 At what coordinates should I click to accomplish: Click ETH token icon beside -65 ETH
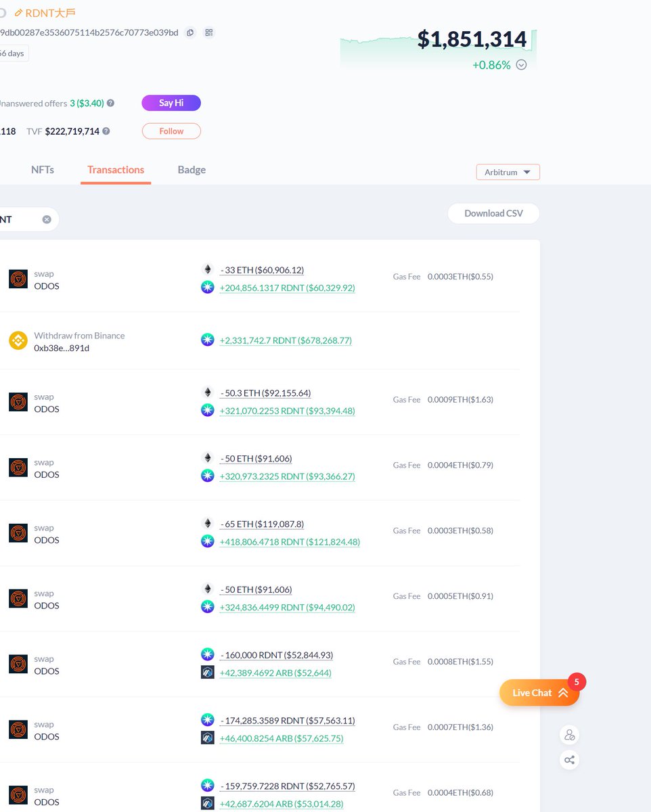208,523
